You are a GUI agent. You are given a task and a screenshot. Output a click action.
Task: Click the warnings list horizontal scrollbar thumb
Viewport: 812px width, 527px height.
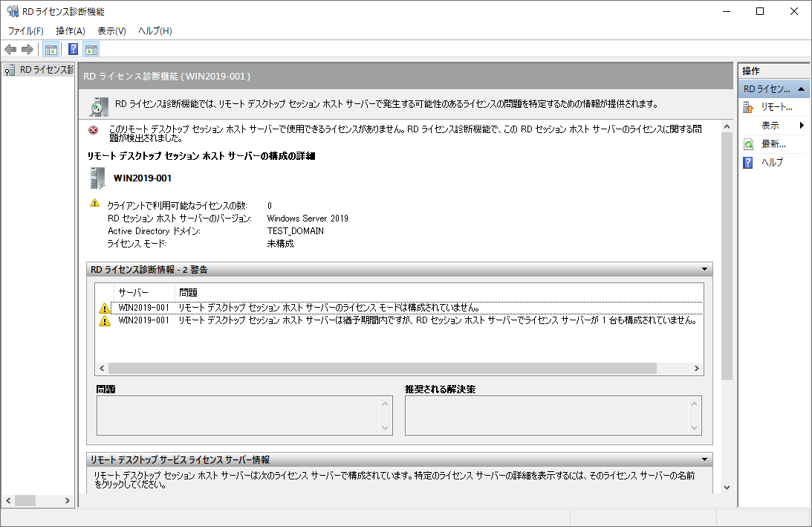[x=382, y=368]
